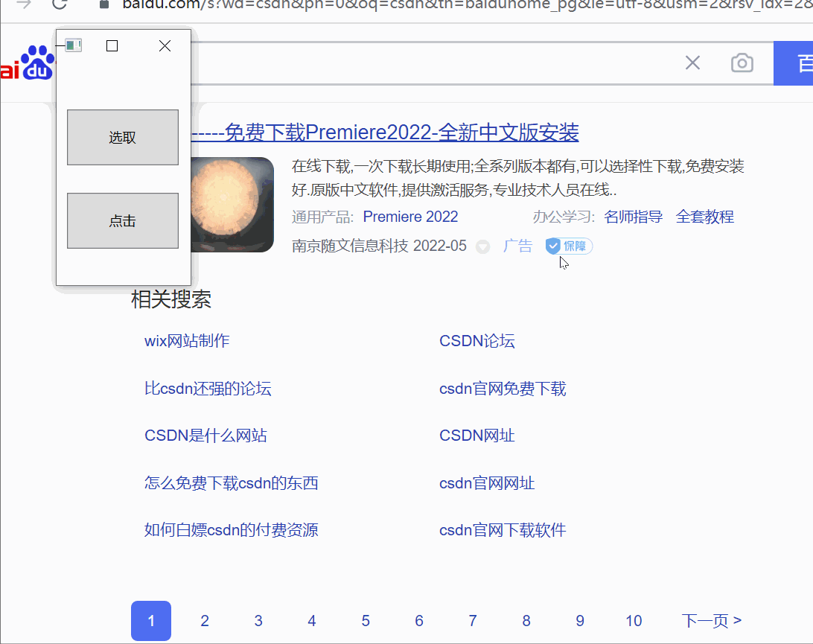This screenshot has height=644, width=813.
Task: Open the Premiere 2022 product link
Action: coord(410,217)
